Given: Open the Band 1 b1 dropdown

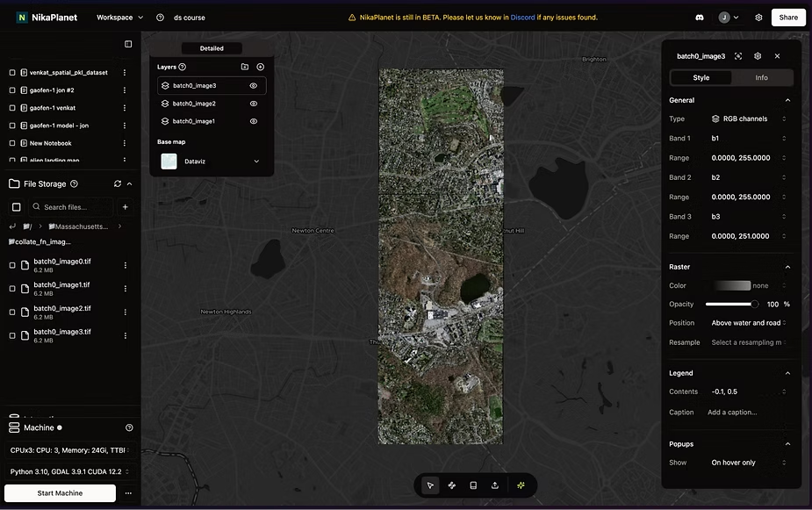Looking at the screenshot, I should coord(748,138).
